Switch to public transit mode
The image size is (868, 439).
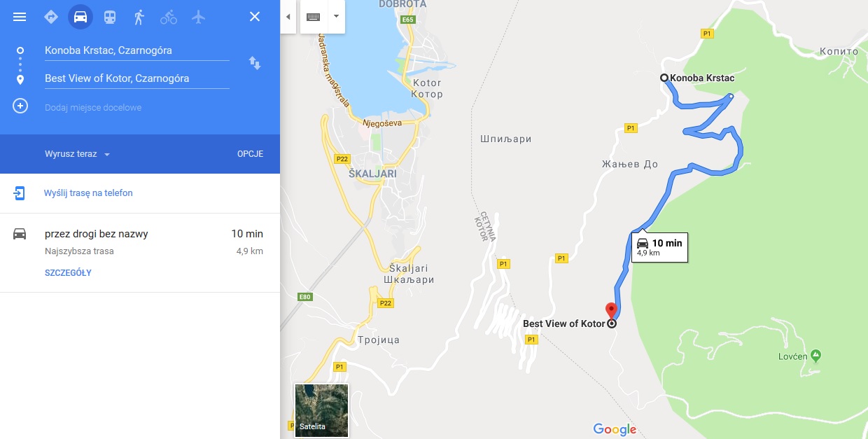pos(110,17)
